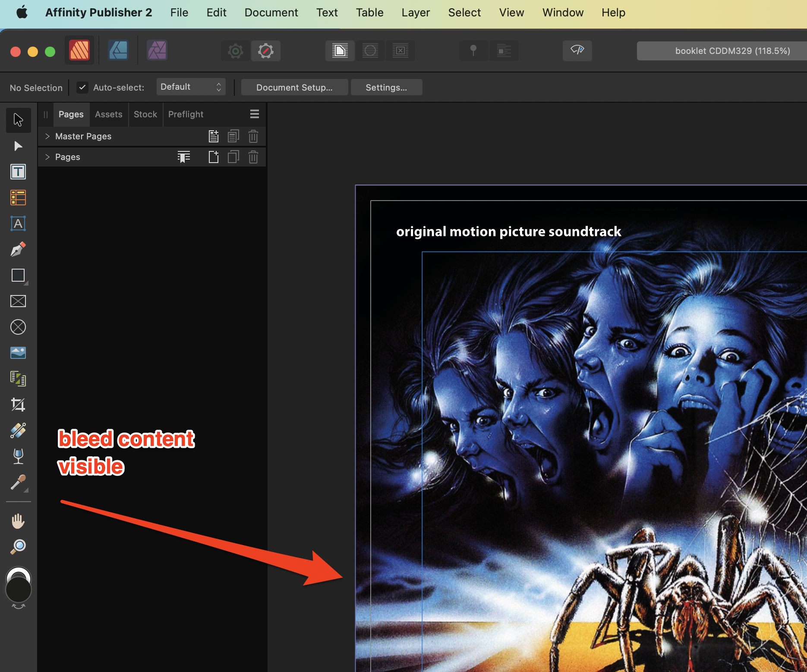Select the Colour Picker tool
Image resolution: width=807 pixels, height=672 pixels.
18,482
